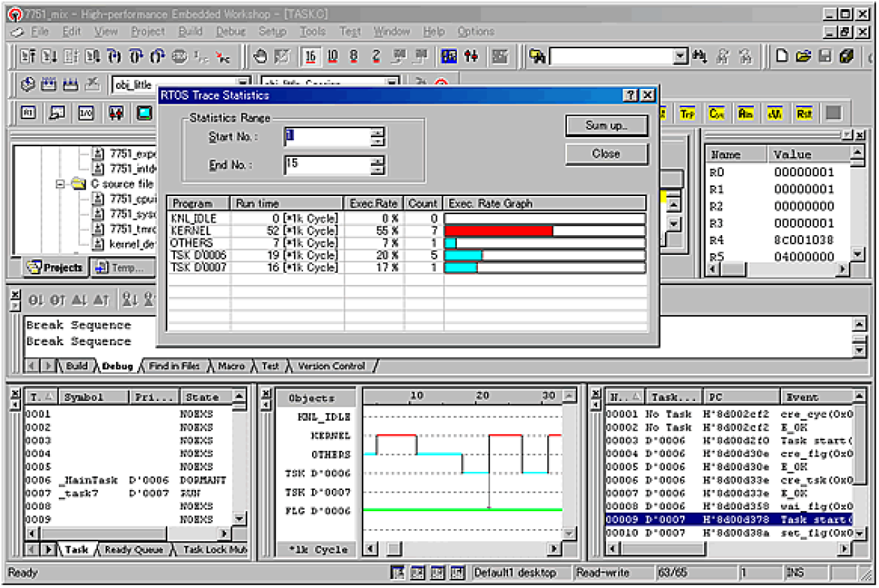
Task: Click the Cov coverage icon
Action: (x=716, y=112)
